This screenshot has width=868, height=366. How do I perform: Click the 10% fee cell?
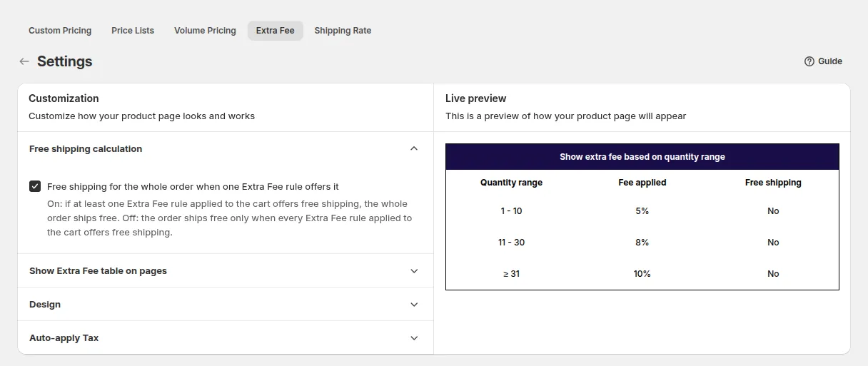[x=642, y=274]
